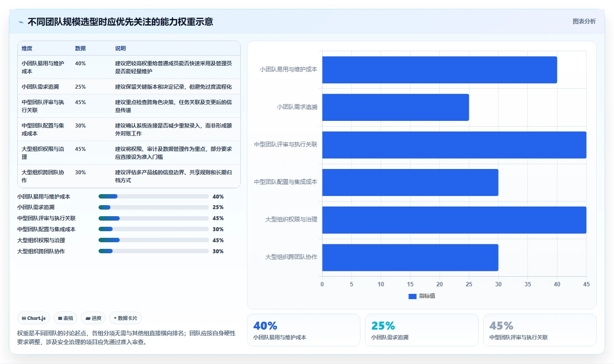Click the description starting 建议确认系统连接
This screenshot has width=614, height=364.
coord(174,129)
